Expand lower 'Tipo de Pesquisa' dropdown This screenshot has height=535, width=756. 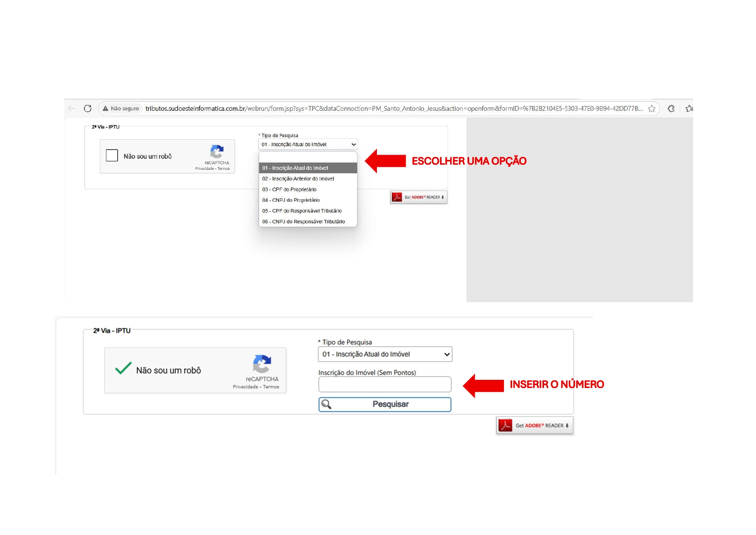point(385,354)
